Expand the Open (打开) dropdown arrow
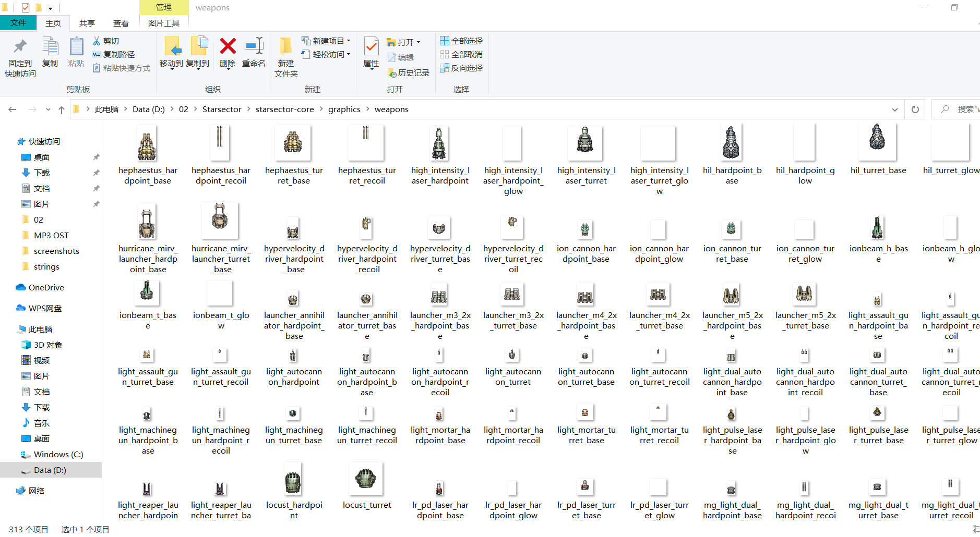 tap(417, 42)
